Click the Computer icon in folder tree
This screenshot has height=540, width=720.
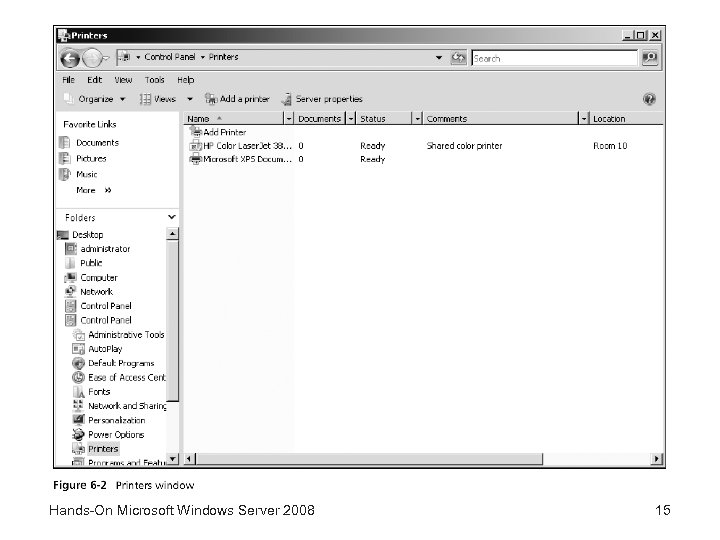[70, 277]
